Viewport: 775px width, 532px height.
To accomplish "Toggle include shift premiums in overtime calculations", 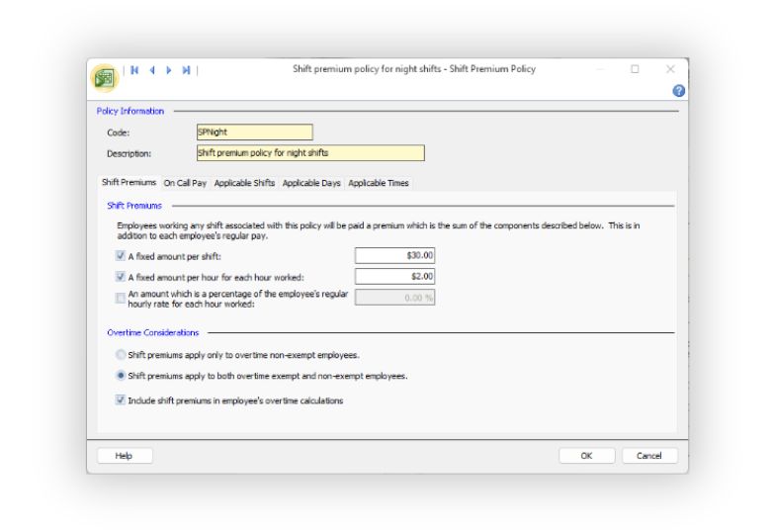I will [121, 399].
